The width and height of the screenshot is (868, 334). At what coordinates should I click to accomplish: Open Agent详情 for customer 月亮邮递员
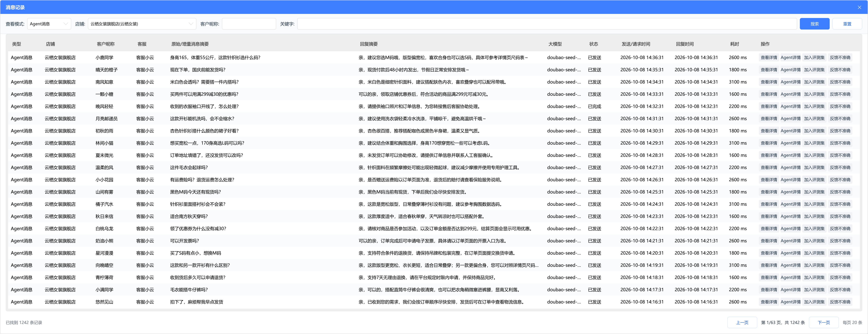click(791, 119)
